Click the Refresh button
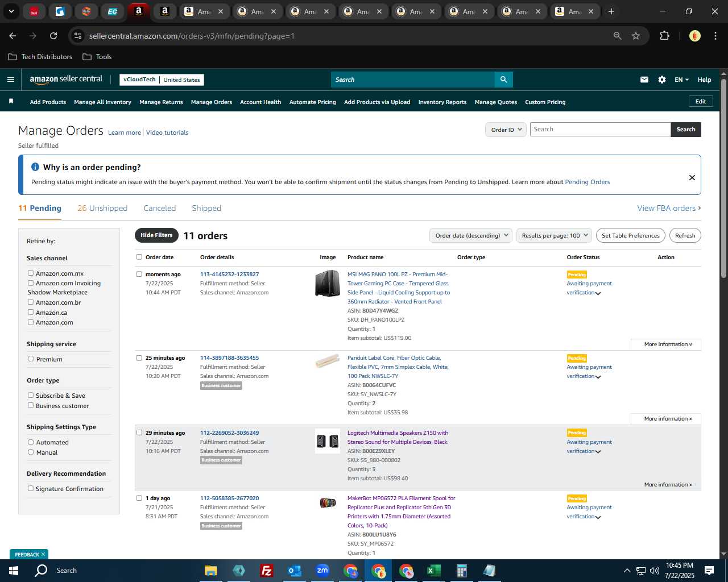The width and height of the screenshot is (728, 582). [x=685, y=235]
